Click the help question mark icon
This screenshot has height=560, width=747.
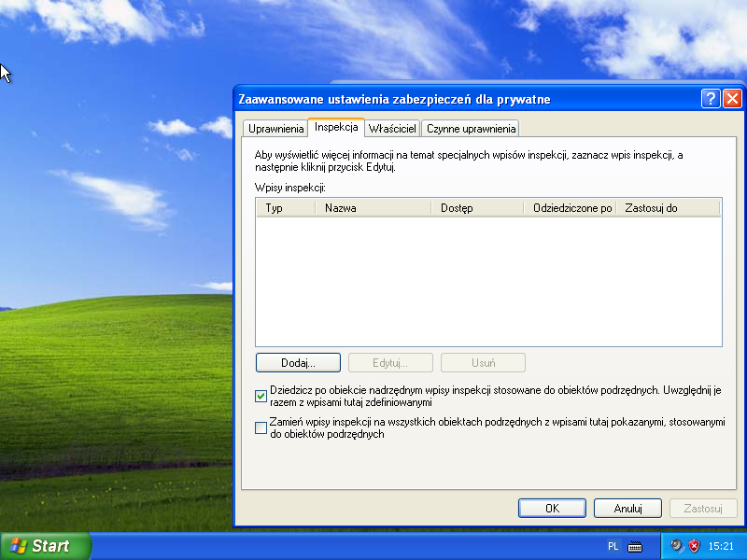(x=711, y=98)
